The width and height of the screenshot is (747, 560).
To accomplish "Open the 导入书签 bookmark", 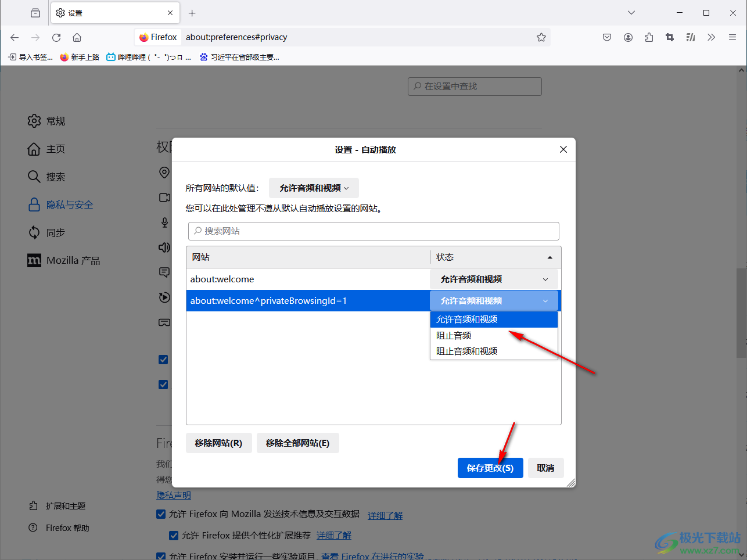I will click(x=30, y=57).
